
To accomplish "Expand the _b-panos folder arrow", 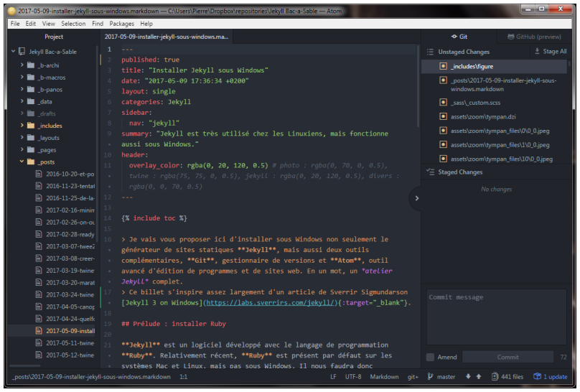I will [x=22, y=90].
